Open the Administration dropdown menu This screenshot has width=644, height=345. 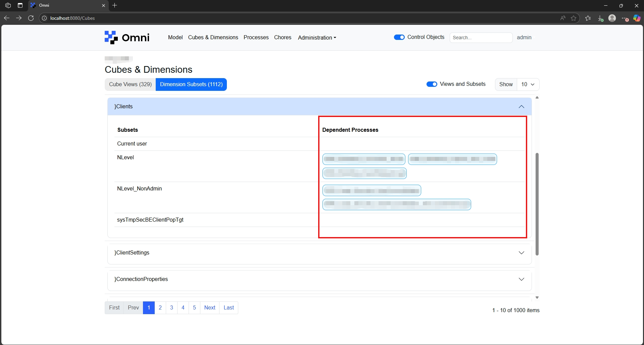pyautogui.click(x=317, y=38)
